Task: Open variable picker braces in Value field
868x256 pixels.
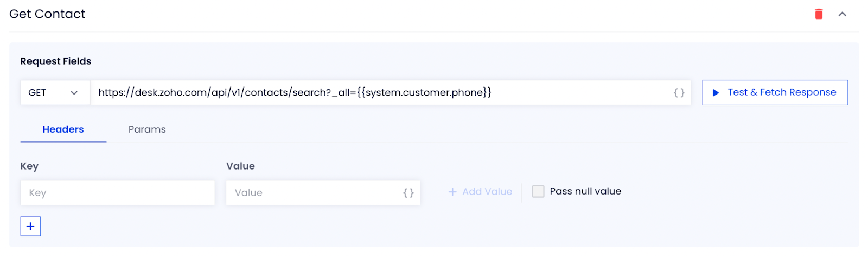Action: coord(409,193)
